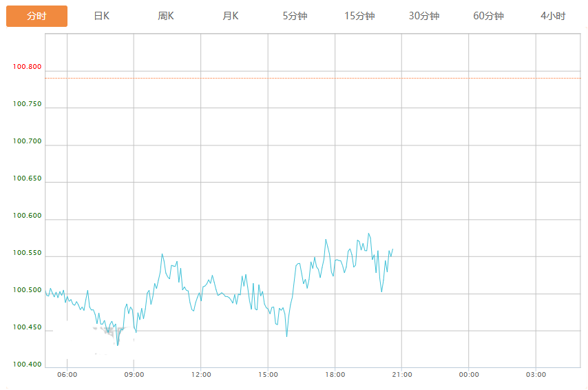Click the 15:00 time axis label
The image size is (588, 390).
268,375
